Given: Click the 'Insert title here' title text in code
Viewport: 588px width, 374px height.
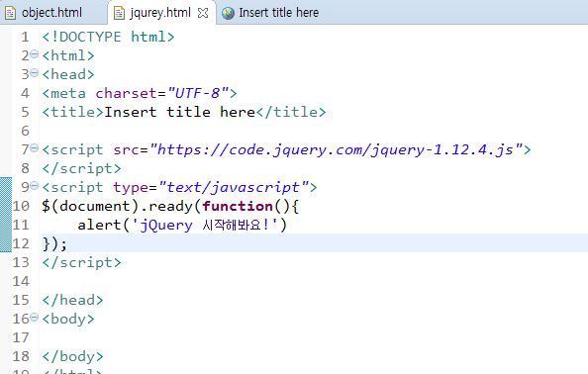Looking at the screenshot, I should point(180,112).
